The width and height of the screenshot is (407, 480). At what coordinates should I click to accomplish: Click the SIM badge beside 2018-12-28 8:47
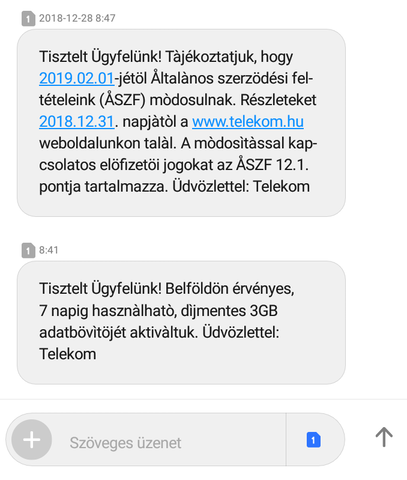[28, 18]
